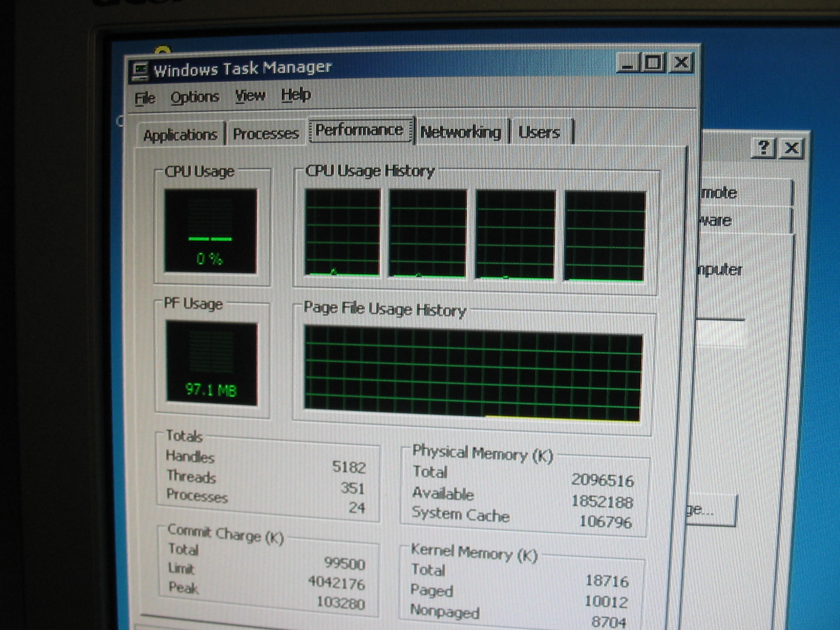Click the Page File Usage History graph
The image size is (840, 630).
(472, 373)
